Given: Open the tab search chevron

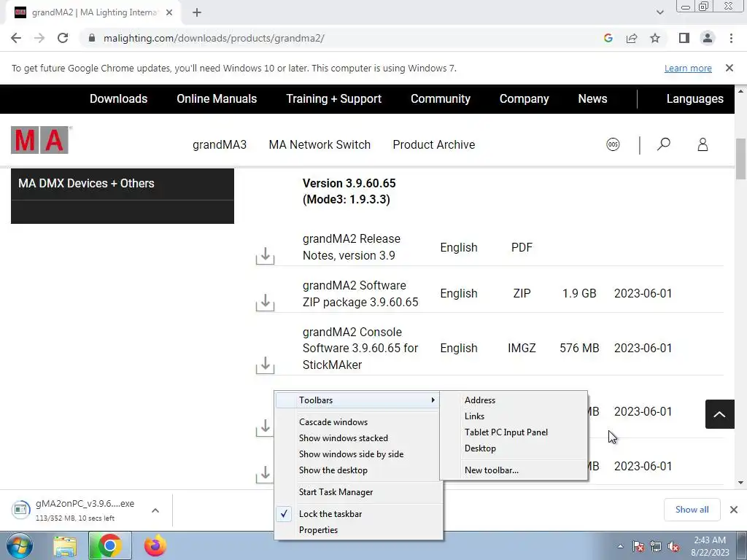Looking at the screenshot, I should 659,12.
